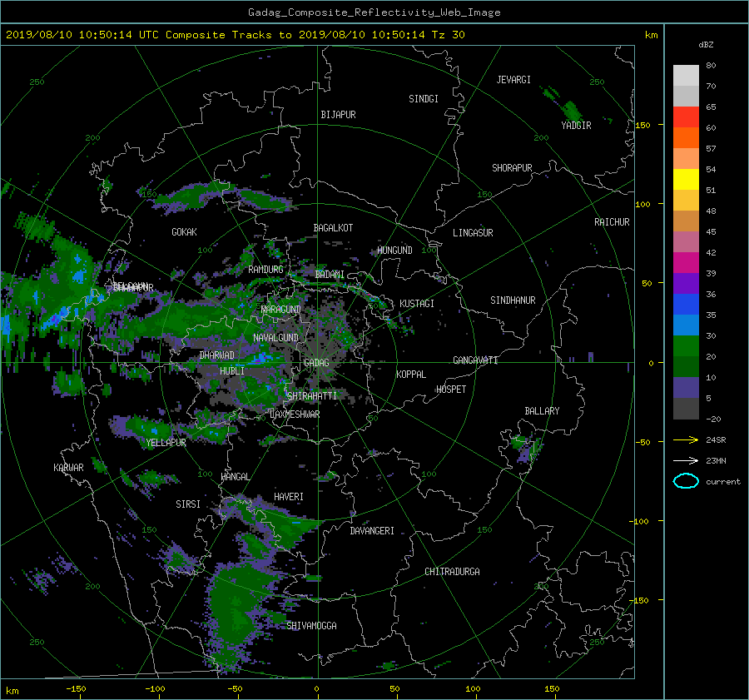Click the KARWAR label near the coast
Image resolution: width=749 pixels, height=700 pixels.
click(x=68, y=468)
